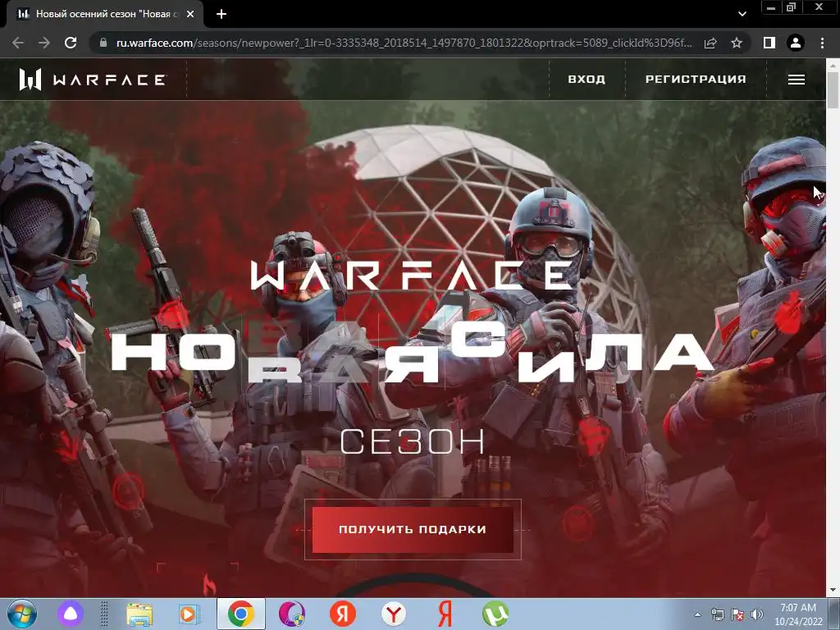Select the Warface season browser tab

(x=104, y=14)
